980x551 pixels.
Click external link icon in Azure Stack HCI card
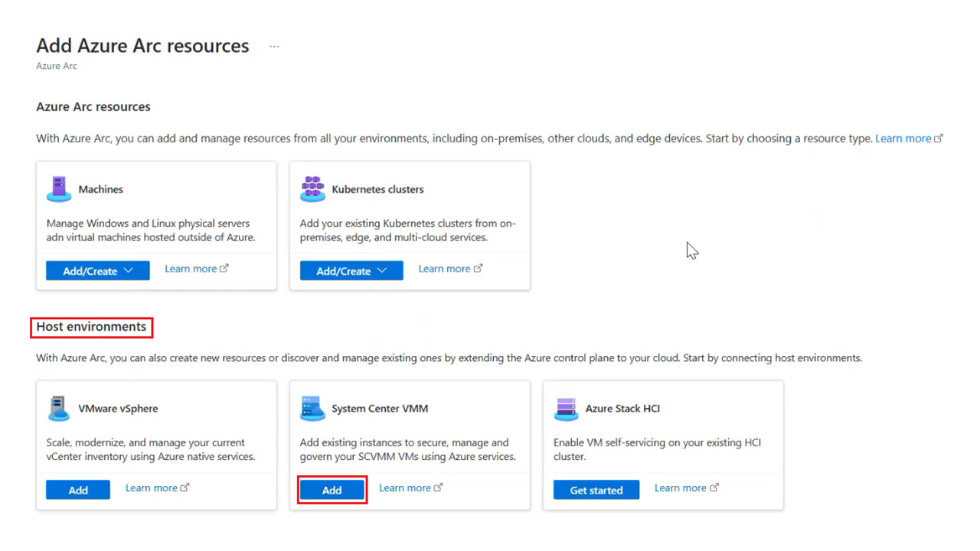714,487
